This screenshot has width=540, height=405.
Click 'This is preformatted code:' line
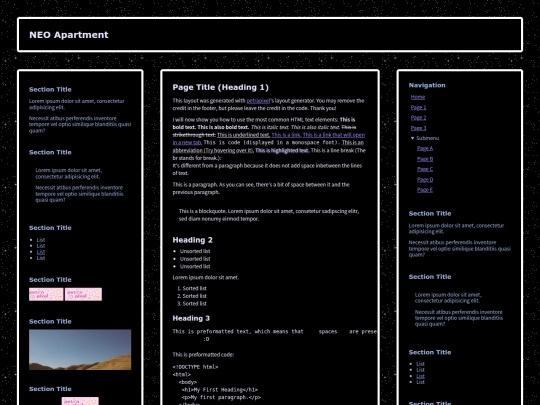pyautogui.click(x=203, y=354)
